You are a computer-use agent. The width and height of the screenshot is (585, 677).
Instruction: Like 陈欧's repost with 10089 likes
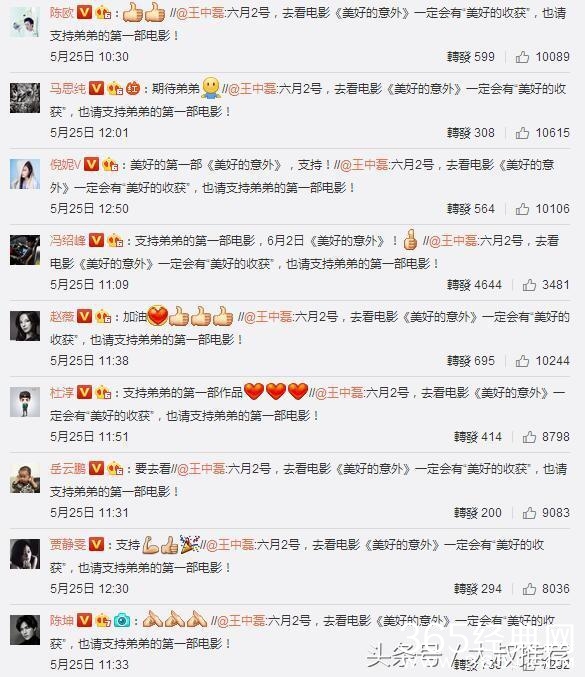[522, 57]
